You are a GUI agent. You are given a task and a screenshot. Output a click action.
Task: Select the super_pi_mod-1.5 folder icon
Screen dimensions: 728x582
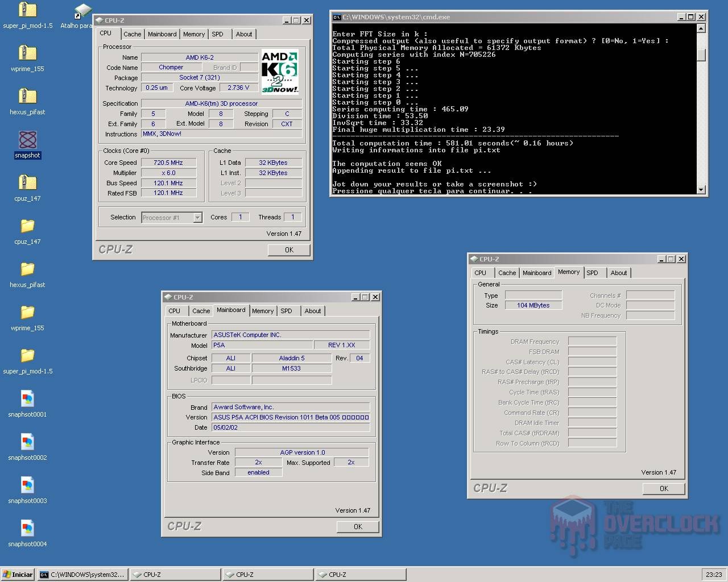(x=27, y=356)
